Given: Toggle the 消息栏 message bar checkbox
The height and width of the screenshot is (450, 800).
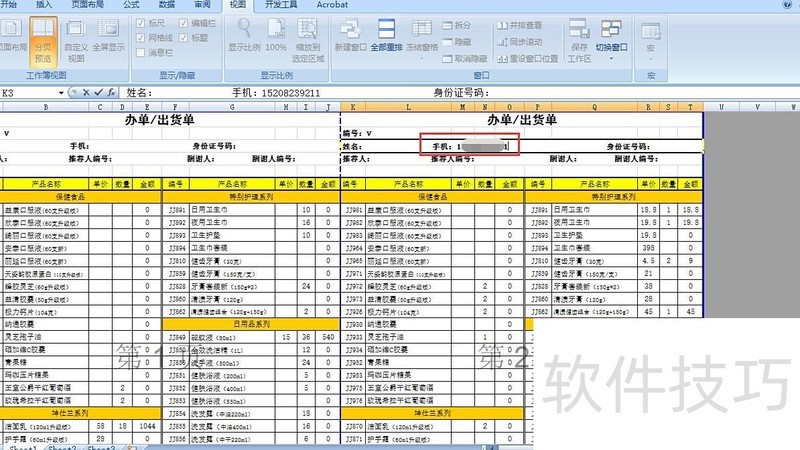Looking at the screenshot, I should pos(141,52).
